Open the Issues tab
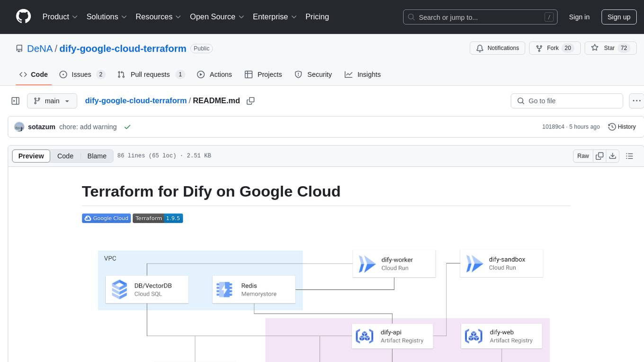Viewport: 644px width, 362px height. pos(82,74)
